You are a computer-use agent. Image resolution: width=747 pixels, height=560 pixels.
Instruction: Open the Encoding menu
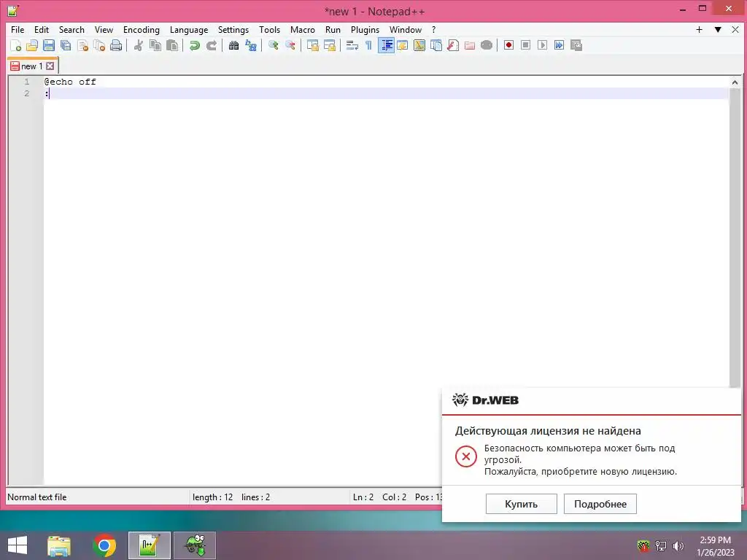point(141,29)
